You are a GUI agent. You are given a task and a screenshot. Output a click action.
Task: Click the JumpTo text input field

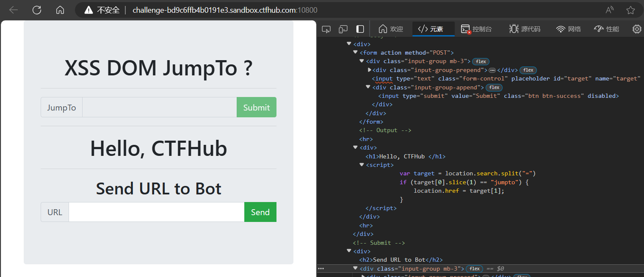[160, 107]
